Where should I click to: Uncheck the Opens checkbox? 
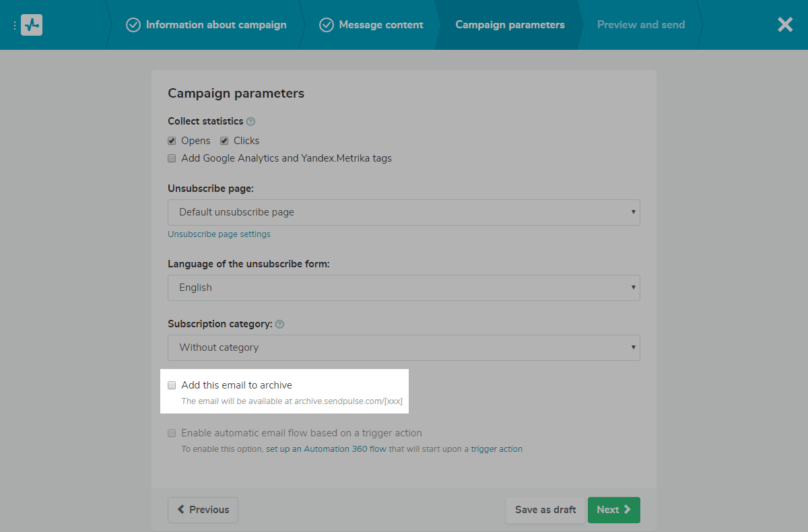click(x=172, y=141)
